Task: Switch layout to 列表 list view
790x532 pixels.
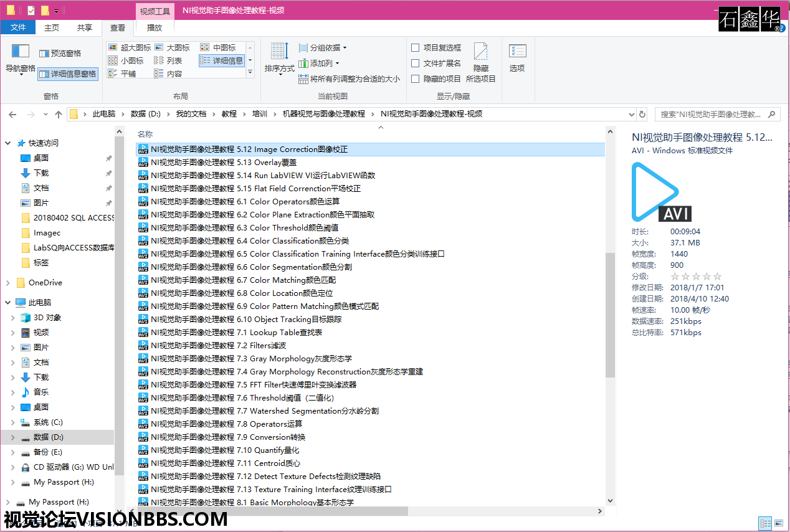Action: click(x=168, y=60)
